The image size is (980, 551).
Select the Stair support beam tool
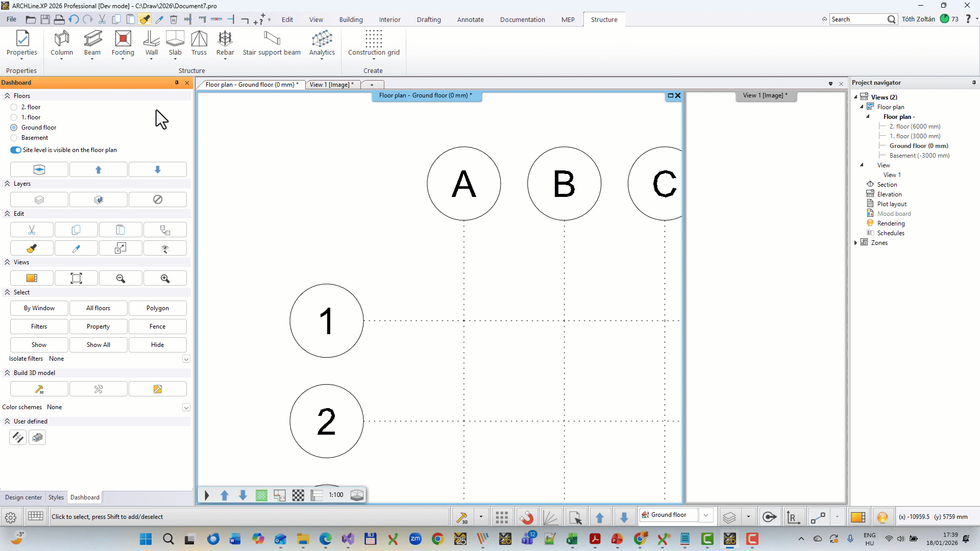point(272,45)
